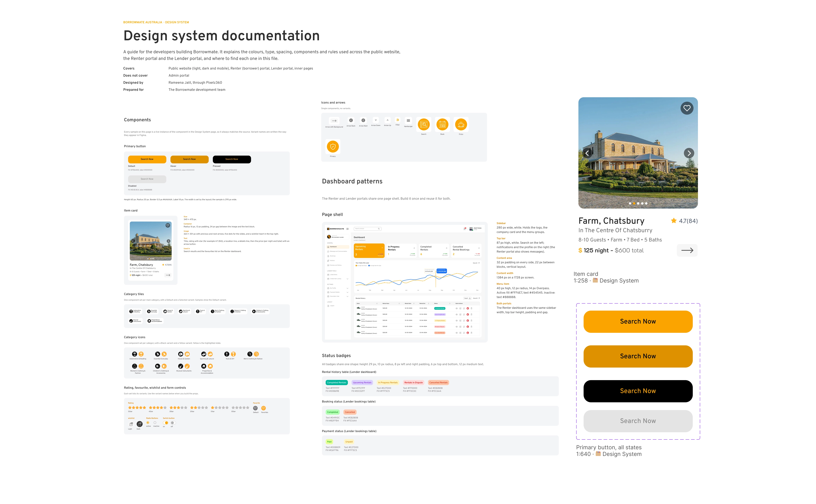Image resolution: width=816 pixels, height=504 pixels.
Task: Click the Arrow Next circle icon
Action: (363, 120)
